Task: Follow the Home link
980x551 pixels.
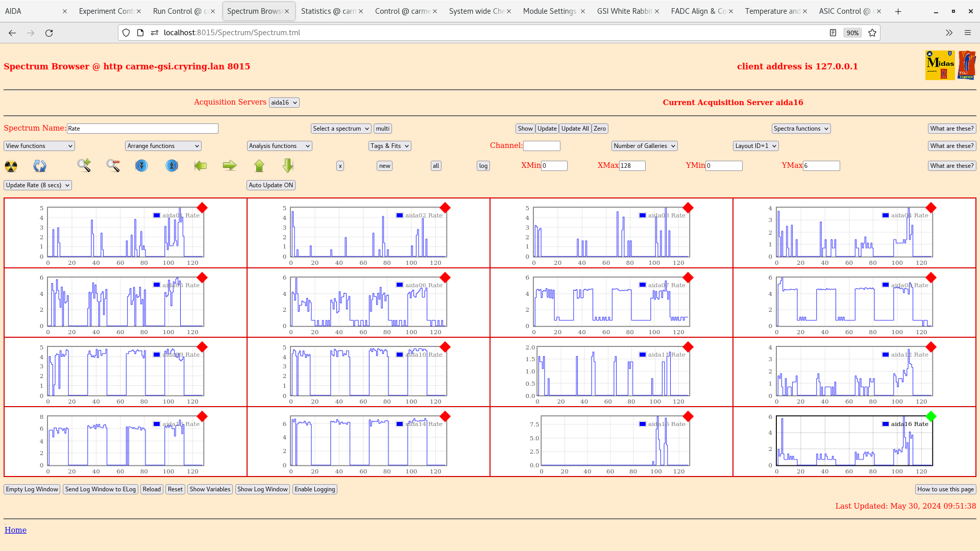Action: (x=15, y=530)
